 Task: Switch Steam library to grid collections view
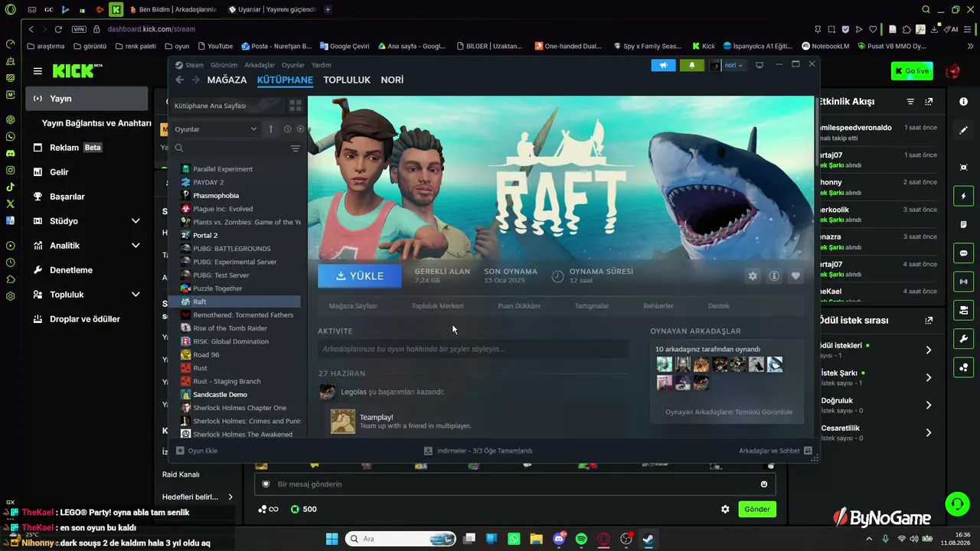[295, 106]
